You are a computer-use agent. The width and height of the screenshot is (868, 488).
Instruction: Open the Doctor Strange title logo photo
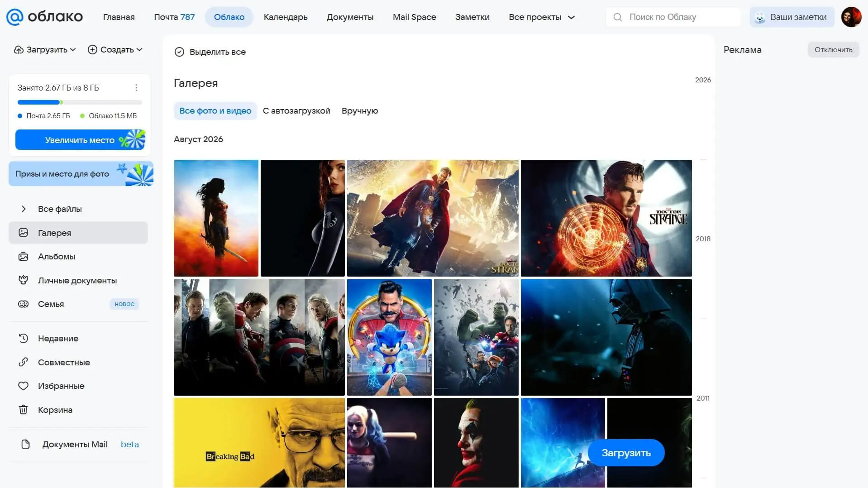point(606,218)
